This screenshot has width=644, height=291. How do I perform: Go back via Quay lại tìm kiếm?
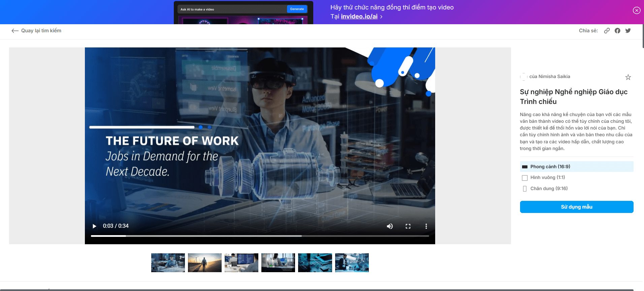tap(36, 31)
